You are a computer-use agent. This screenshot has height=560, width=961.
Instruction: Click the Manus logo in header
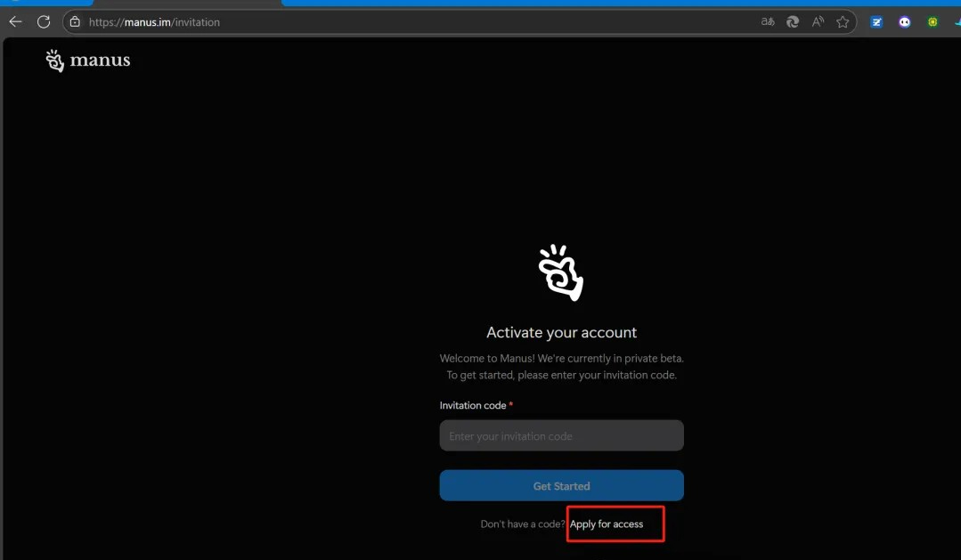point(88,60)
